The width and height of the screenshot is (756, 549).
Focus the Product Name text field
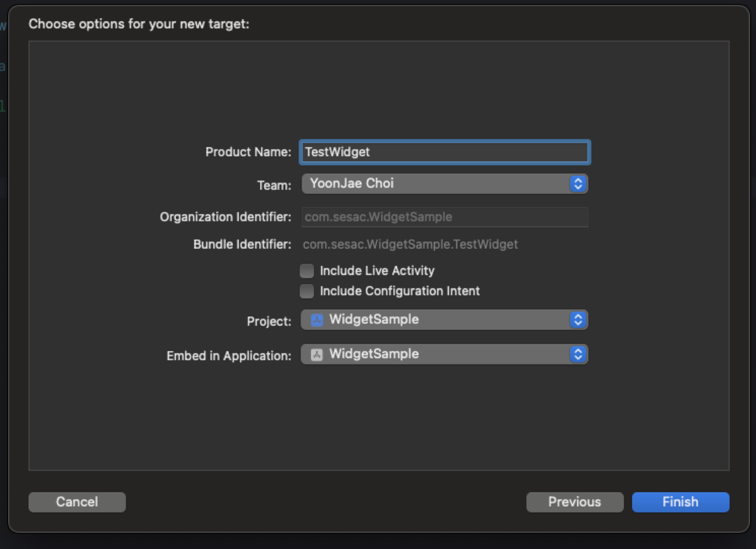pos(444,152)
